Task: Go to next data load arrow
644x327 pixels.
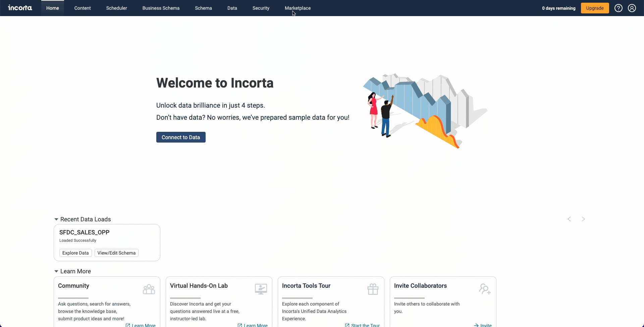Action: [583, 219]
